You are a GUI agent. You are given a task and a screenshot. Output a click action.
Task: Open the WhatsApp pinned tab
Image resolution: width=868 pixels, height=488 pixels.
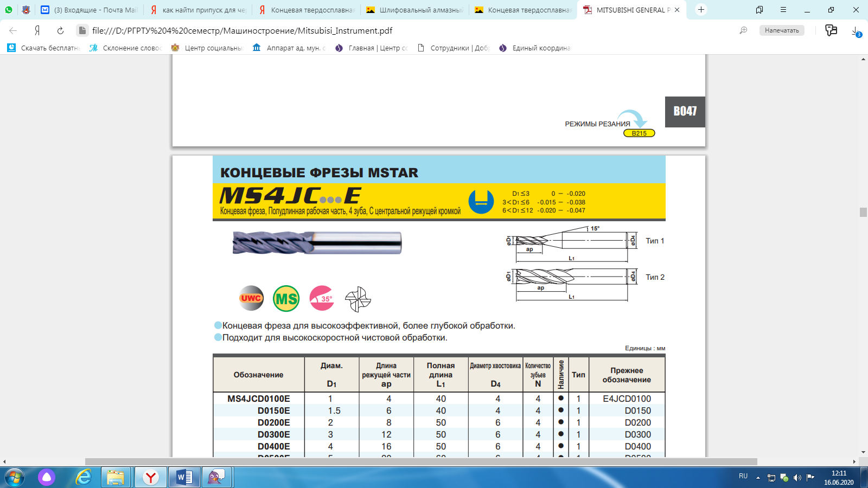coord(9,10)
